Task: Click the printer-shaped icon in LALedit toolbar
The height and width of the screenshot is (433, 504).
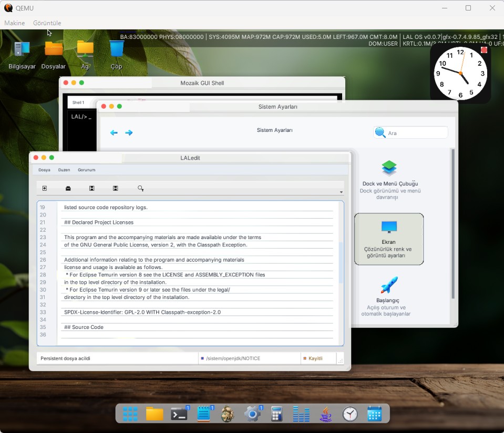Action: pyautogui.click(x=68, y=188)
